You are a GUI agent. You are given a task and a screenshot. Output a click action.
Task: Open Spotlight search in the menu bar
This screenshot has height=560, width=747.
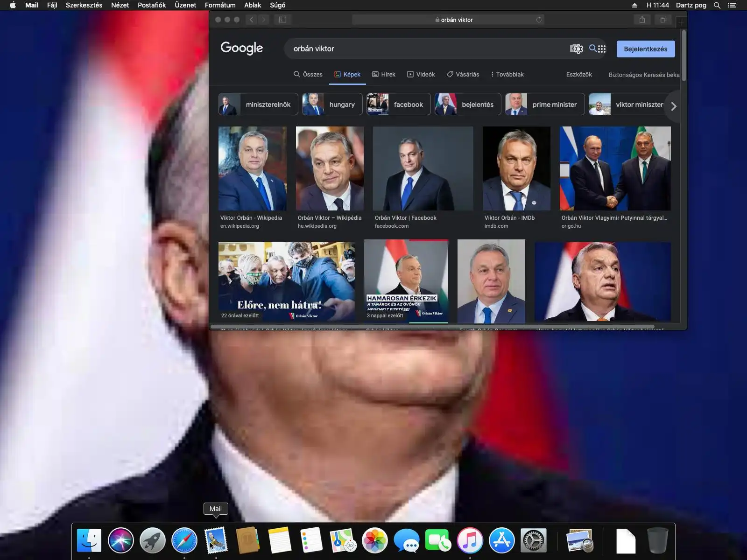click(x=717, y=5)
